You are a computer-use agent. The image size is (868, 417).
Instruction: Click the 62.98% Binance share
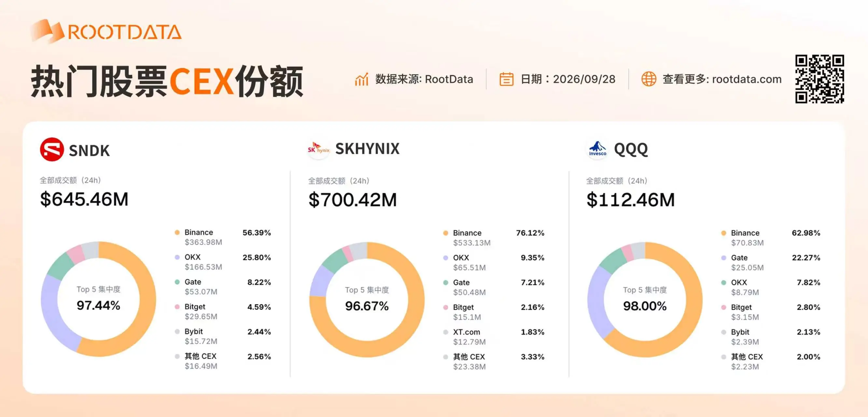click(806, 233)
